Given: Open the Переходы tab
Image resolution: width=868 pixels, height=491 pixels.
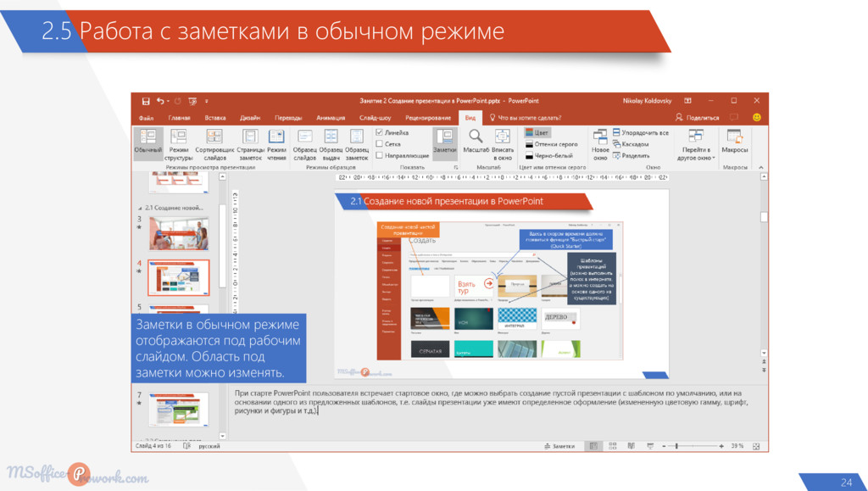Looking at the screenshot, I should coord(288,118).
